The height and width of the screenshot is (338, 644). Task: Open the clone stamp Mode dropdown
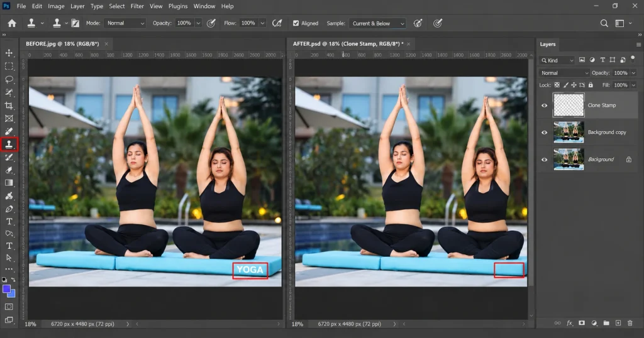(125, 23)
